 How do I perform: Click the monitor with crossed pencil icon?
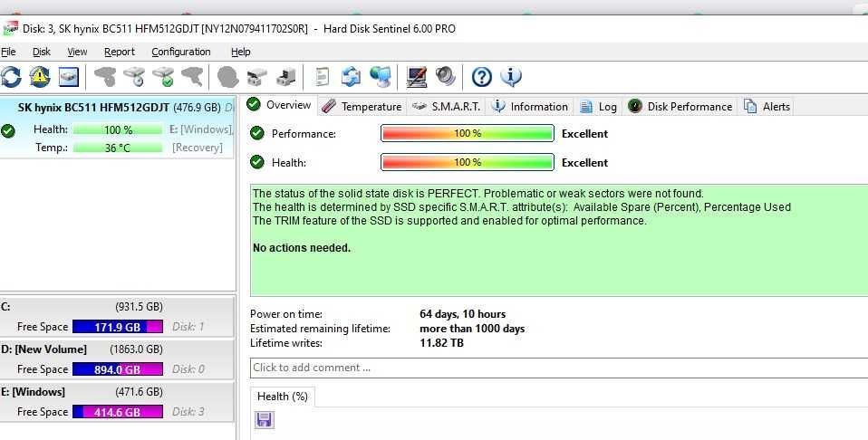point(416,76)
